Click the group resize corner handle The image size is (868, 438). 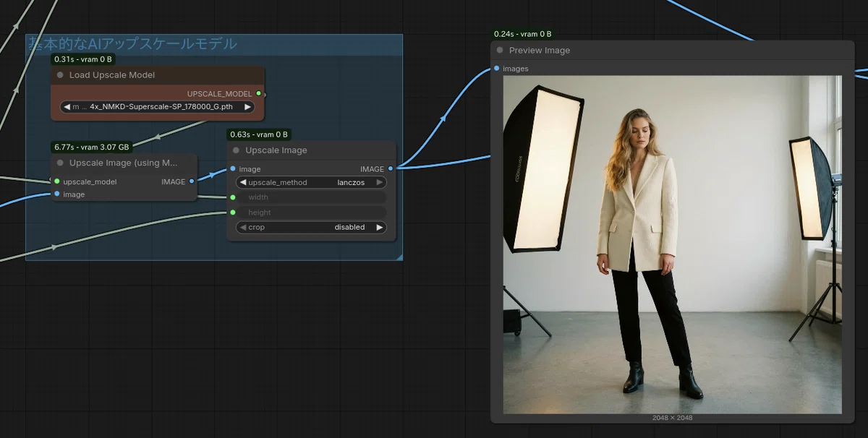(x=399, y=256)
